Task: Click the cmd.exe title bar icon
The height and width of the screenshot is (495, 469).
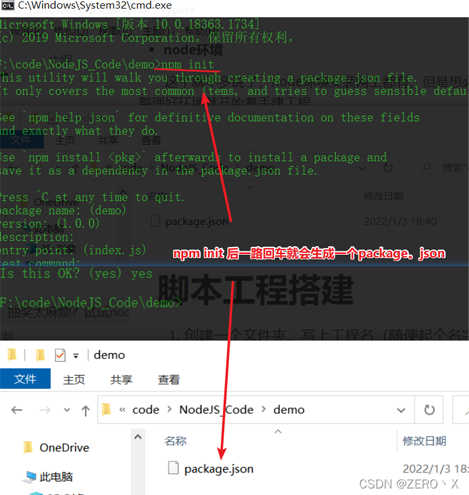Action: click(7, 5)
